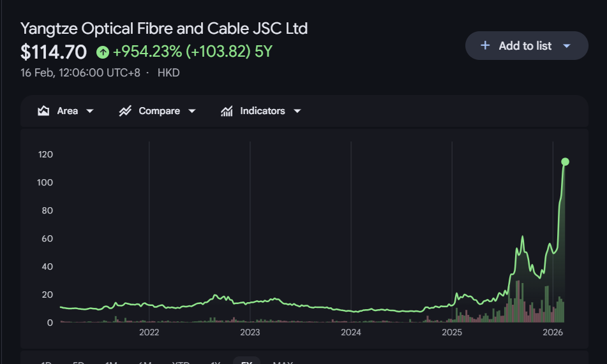Click the Yangtze Optical Fibre stock title
The image size is (607, 364).
click(x=164, y=29)
